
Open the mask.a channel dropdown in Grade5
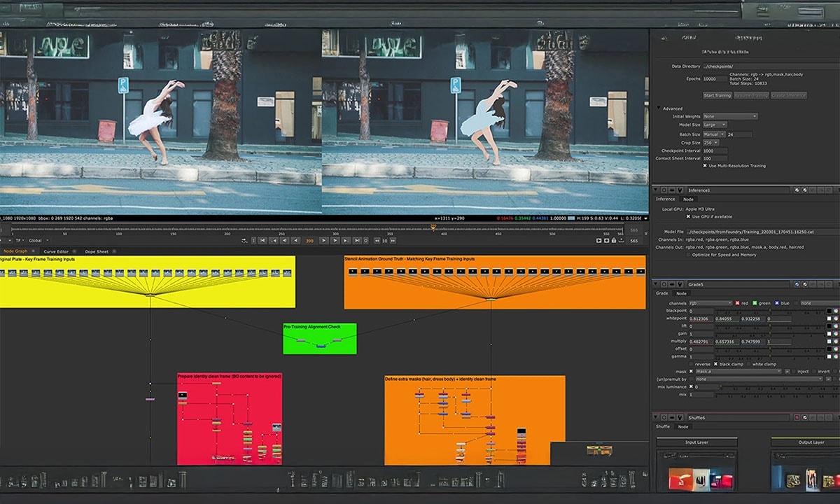pos(738,371)
